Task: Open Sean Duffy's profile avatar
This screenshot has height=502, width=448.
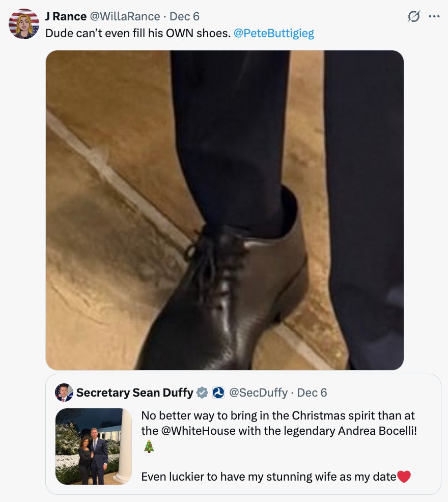Action: (65, 393)
